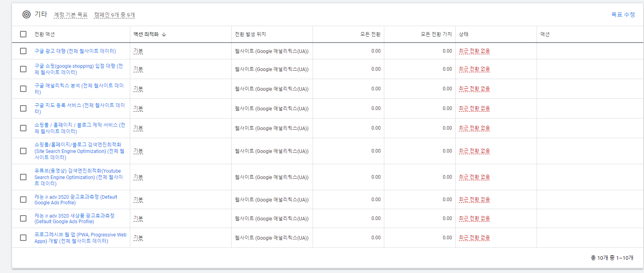Click the 모든 전환 가치 column header
Screen dimensions: 644x273
pyautogui.click(x=436, y=34)
